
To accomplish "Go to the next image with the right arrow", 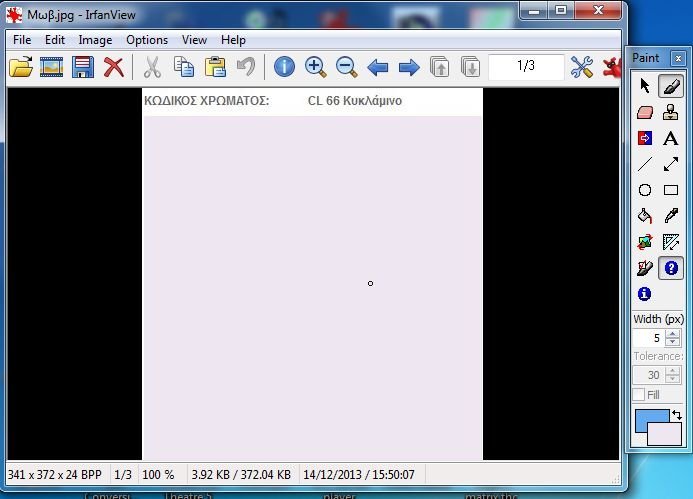I will [409, 68].
